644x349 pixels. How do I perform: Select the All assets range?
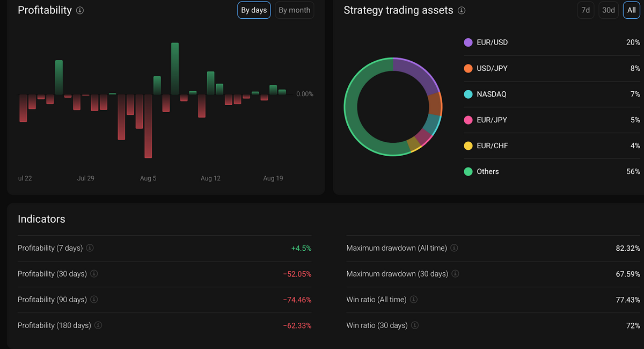[631, 10]
